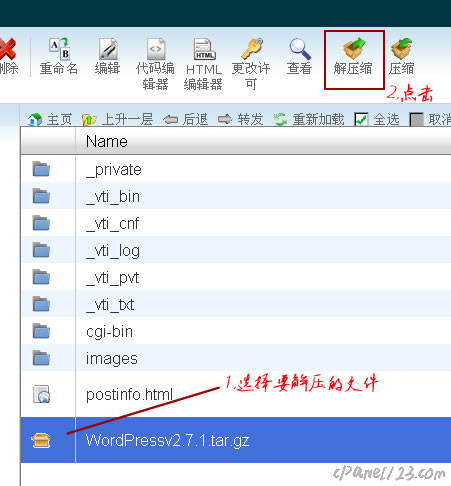Click 重新加载 (Reload) to refresh list
This screenshot has width=451, height=486.
[309, 119]
